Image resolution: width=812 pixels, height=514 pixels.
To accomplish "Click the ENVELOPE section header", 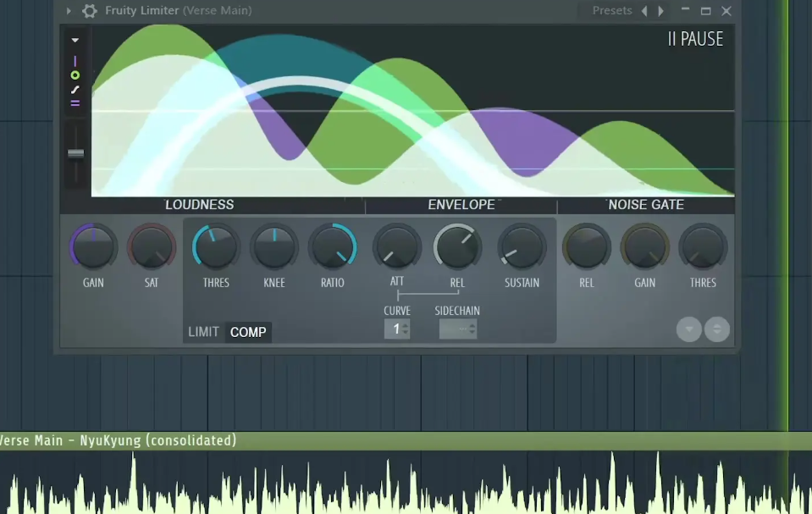I will (x=461, y=205).
